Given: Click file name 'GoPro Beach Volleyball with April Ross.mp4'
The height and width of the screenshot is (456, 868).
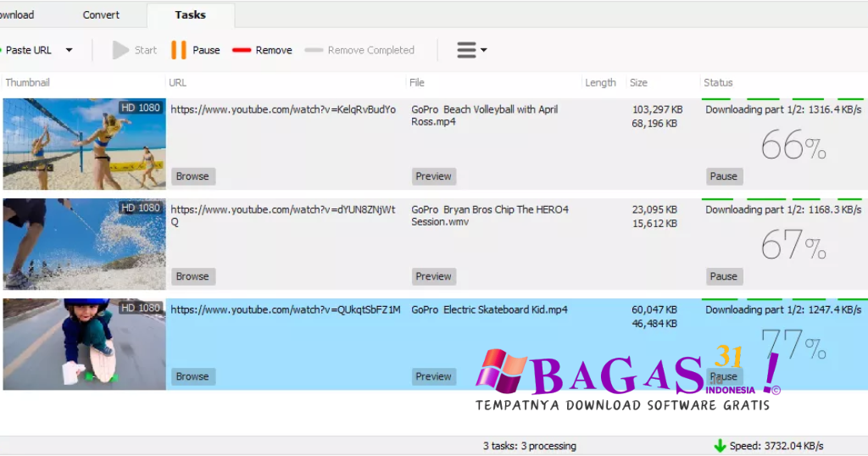Looking at the screenshot, I should click(x=484, y=115).
